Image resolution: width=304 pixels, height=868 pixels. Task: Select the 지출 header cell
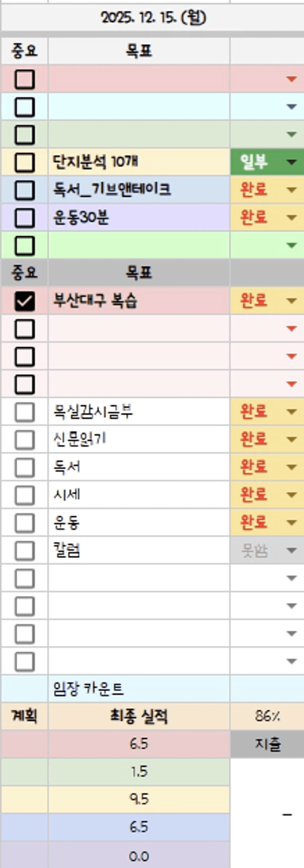coord(267,744)
